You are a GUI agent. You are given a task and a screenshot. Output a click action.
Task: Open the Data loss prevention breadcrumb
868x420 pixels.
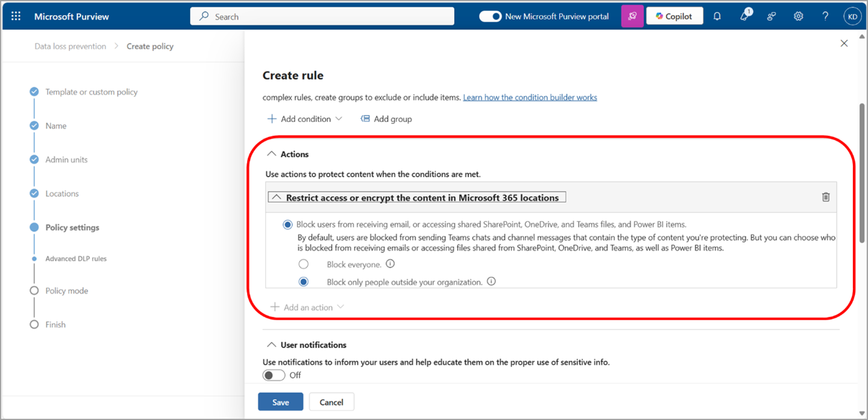[70, 46]
